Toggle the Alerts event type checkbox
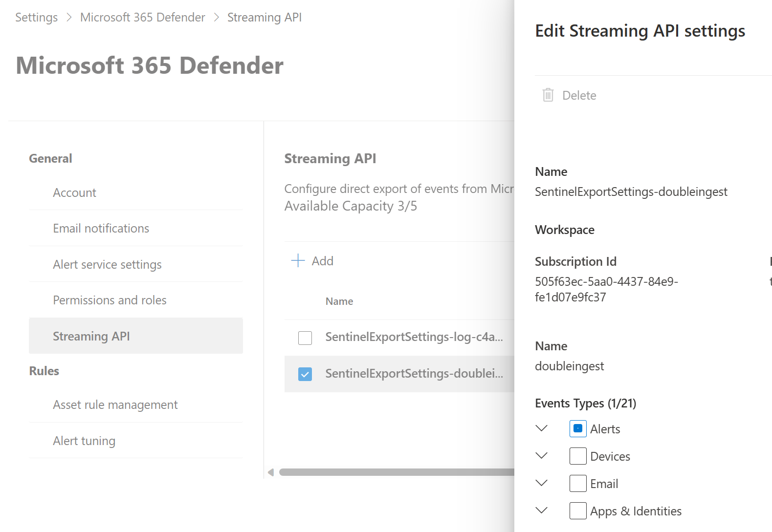Image resolution: width=772 pixels, height=532 pixels. pos(578,428)
